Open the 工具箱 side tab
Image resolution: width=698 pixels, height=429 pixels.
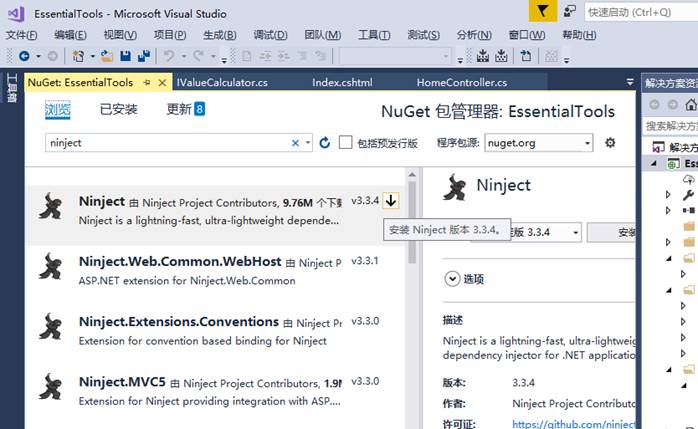[x=12, y=88]
